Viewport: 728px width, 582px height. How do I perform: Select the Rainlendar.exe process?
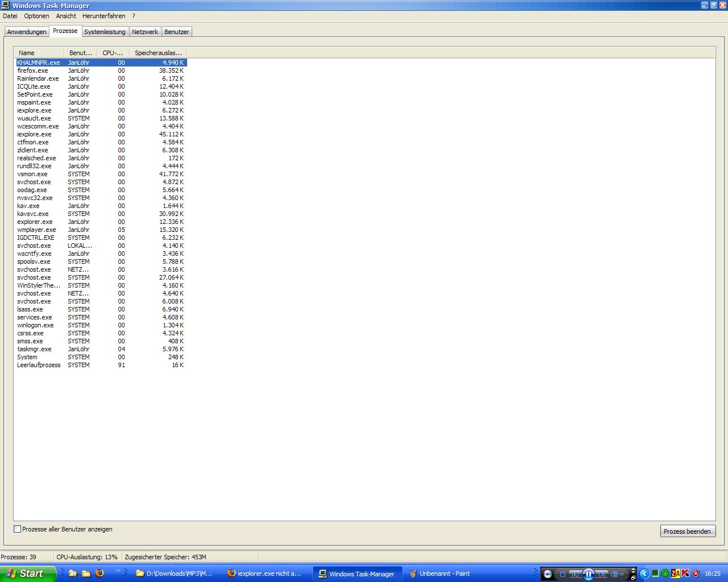pyautogui.click(x=101, y=78)
